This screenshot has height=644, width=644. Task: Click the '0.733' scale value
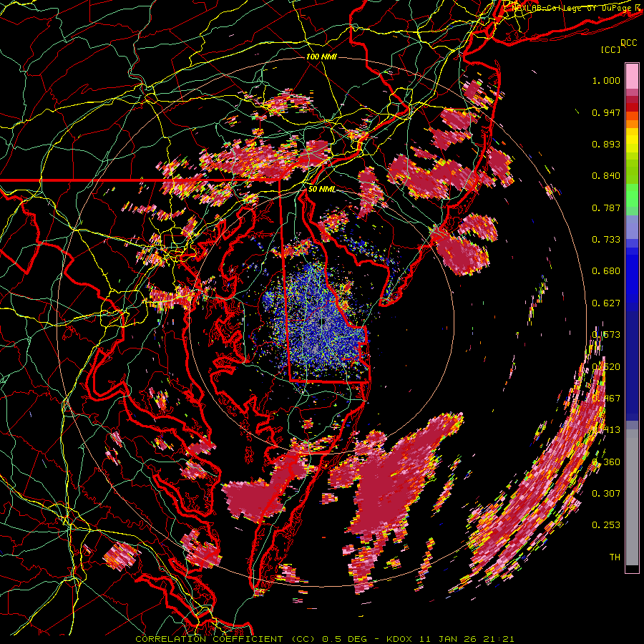coord(606,240)
